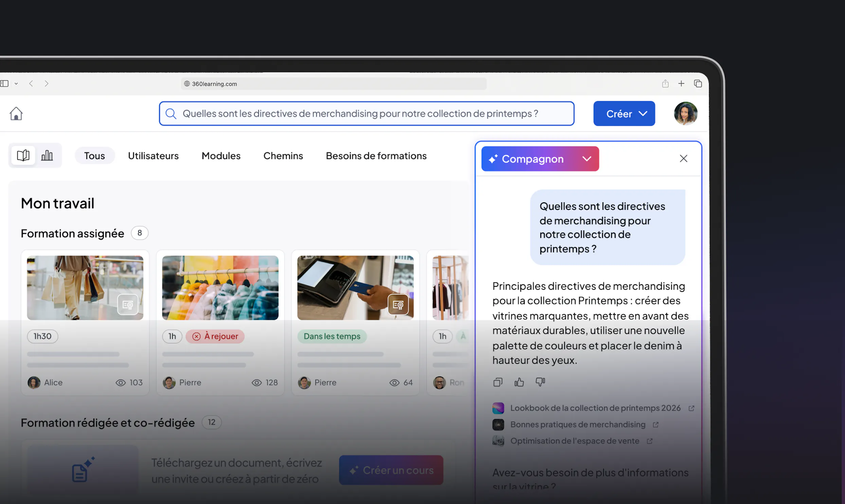Click the 64 views count
The width and height of the screenshot is (845, 504).
point(408,383)
